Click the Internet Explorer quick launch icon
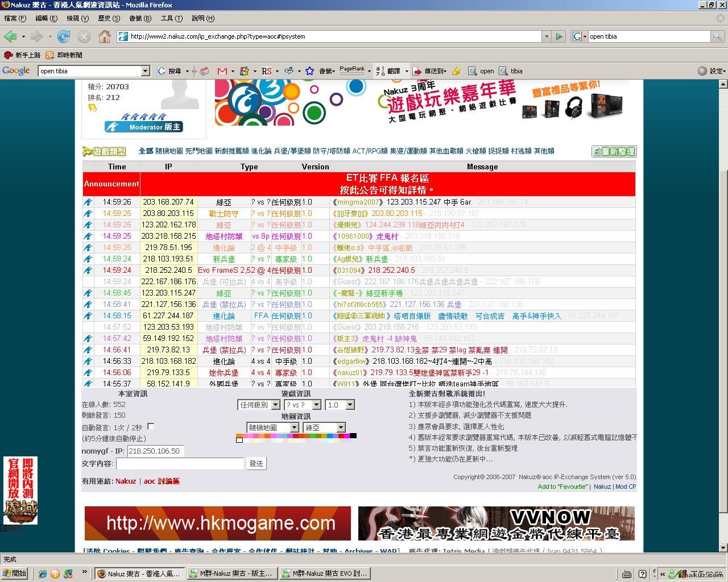The width and height of the screenshot is (728, 582). tap(43, 573)
